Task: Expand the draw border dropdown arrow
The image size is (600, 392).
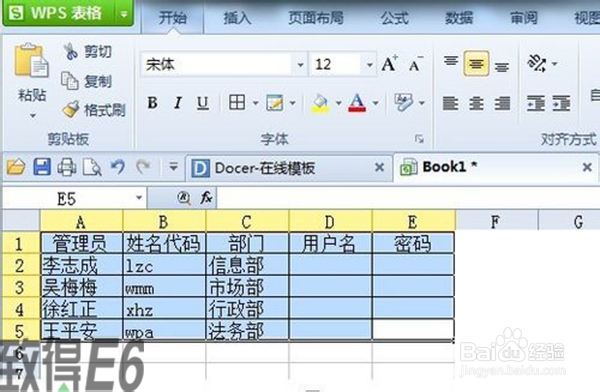Action: [292, 103]
